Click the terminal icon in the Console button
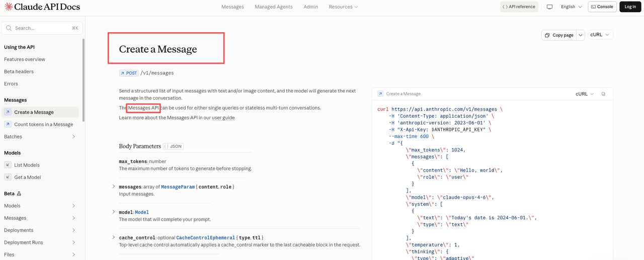644x260 pixels. [593, 7]
